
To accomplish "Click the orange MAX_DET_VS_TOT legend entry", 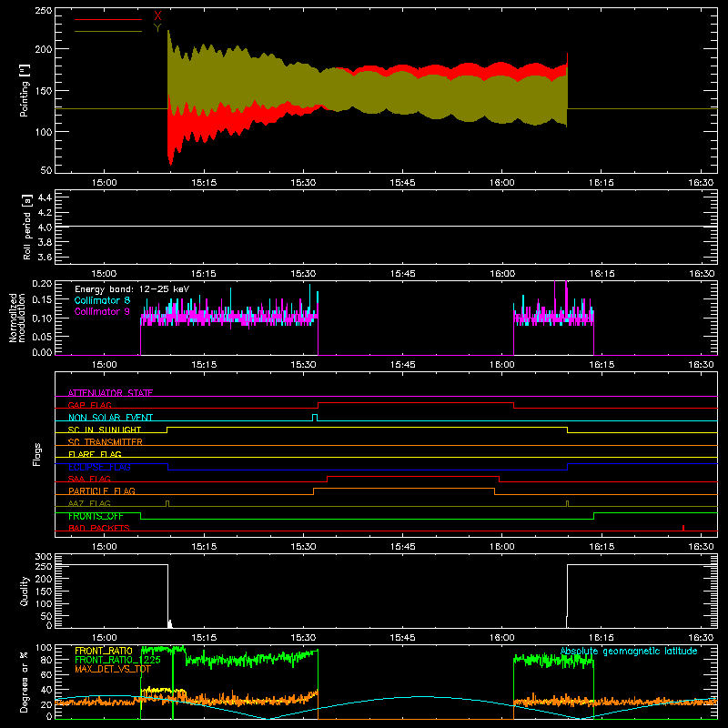I will tap(113, 669).
